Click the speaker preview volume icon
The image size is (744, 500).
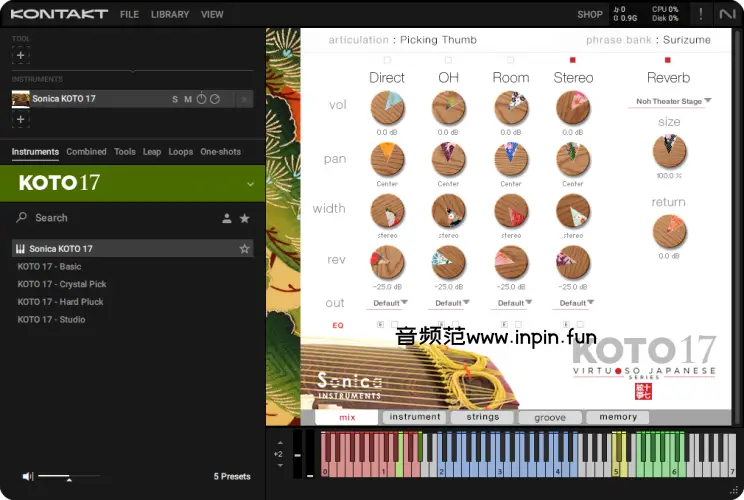click(28, 476)
